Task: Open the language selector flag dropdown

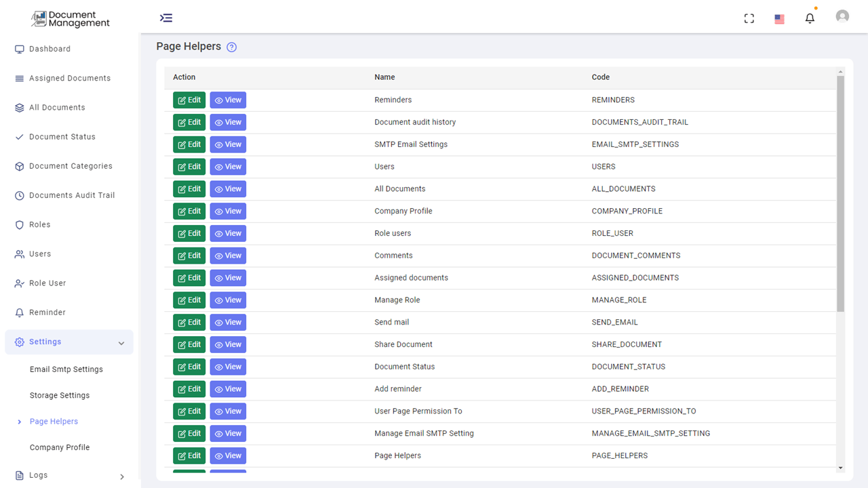Action: [778, 19]
